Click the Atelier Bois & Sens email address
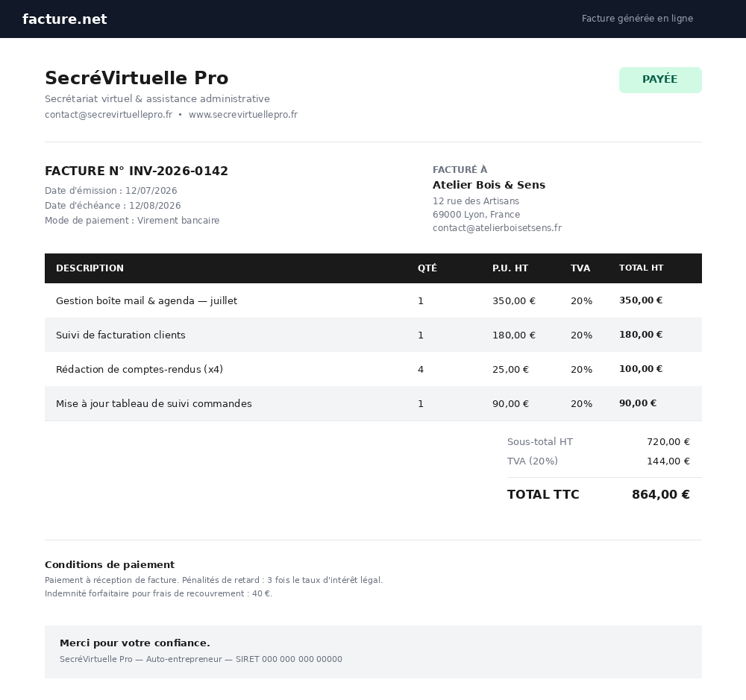The width and height of the screenshot is (746, 700). tap(497, 228)
